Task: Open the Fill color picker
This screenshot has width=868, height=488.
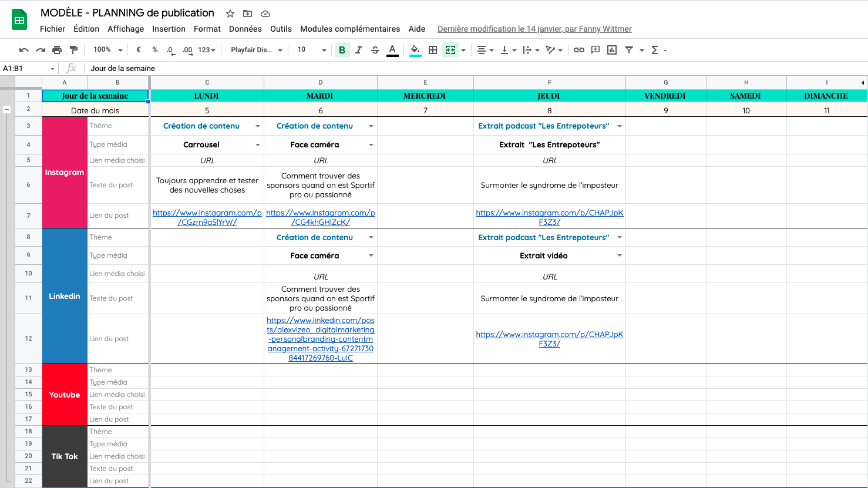Action: click(x=415, y=50)
